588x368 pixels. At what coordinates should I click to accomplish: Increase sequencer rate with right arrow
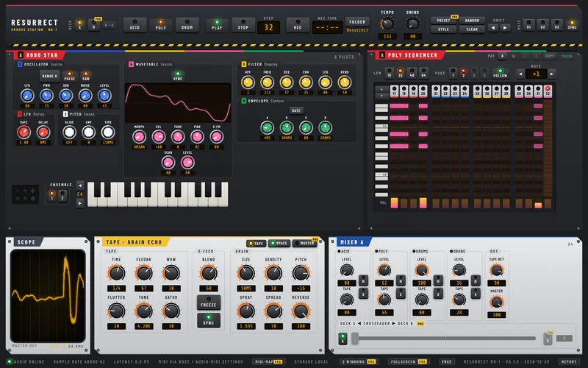coord(552,74)
